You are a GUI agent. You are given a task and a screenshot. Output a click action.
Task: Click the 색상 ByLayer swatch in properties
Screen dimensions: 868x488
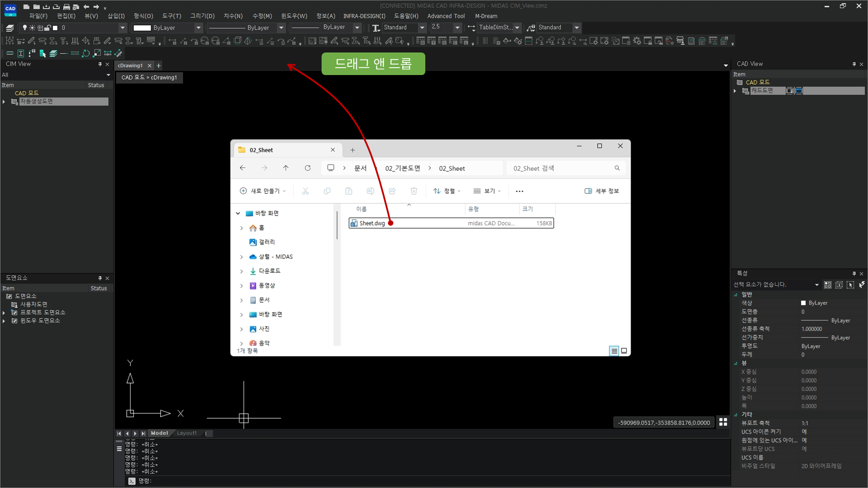(803, 303)
